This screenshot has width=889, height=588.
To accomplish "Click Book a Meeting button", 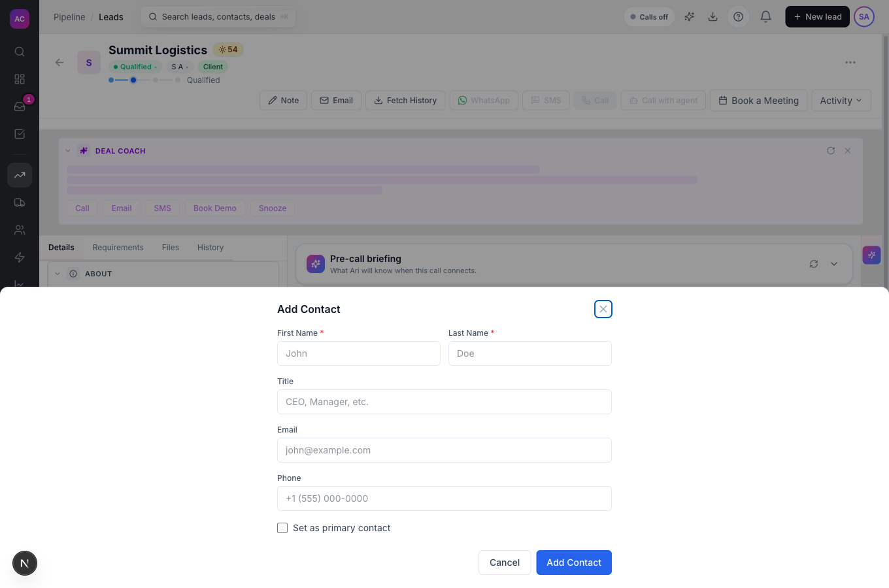I will (759, 101).
